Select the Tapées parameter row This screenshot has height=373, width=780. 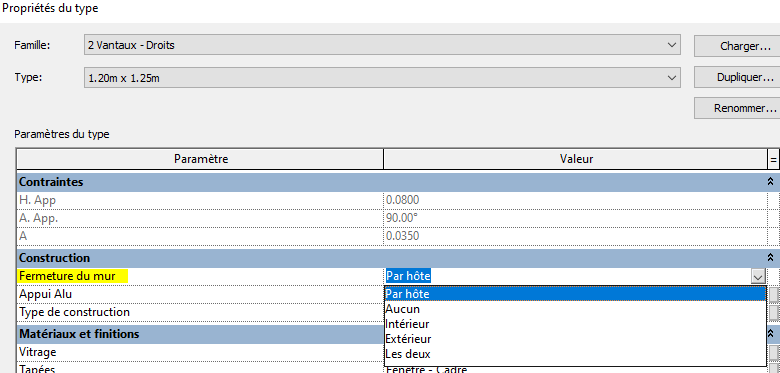pyautogui.click(x=200, y=368)
